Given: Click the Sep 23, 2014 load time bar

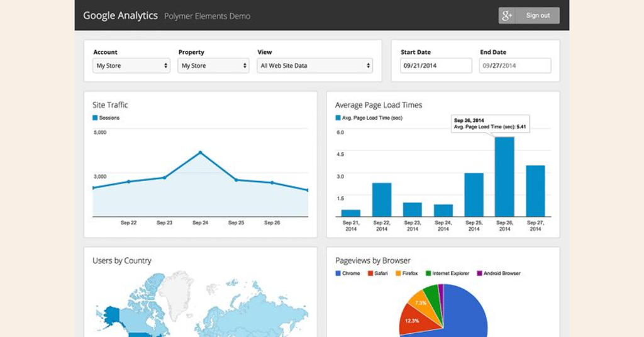Looking at the screenshot, I should tap(413, 210).
